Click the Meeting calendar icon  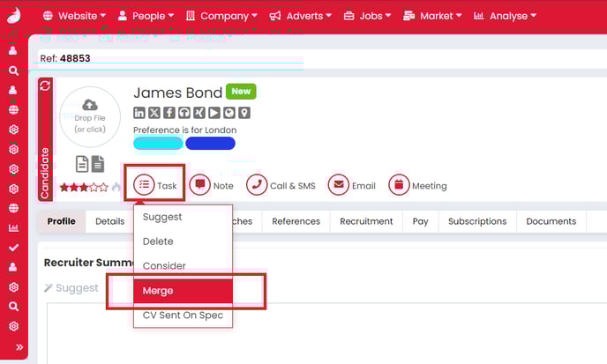(x=399, y=185)
